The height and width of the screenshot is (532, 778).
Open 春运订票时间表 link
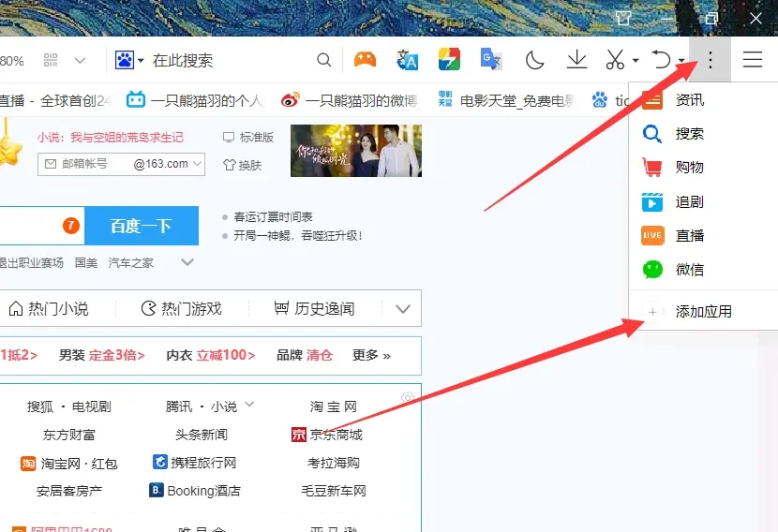[273, 217]
